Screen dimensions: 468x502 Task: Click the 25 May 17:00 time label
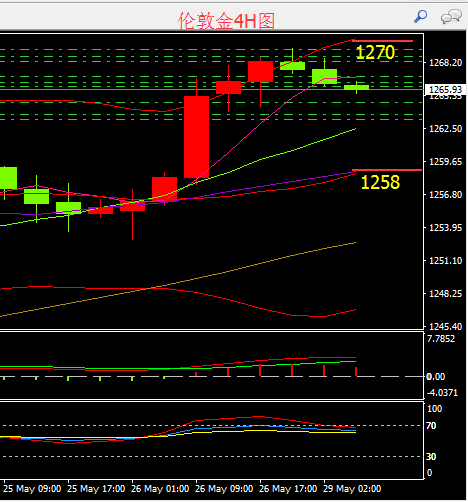(x=96, y=489)
